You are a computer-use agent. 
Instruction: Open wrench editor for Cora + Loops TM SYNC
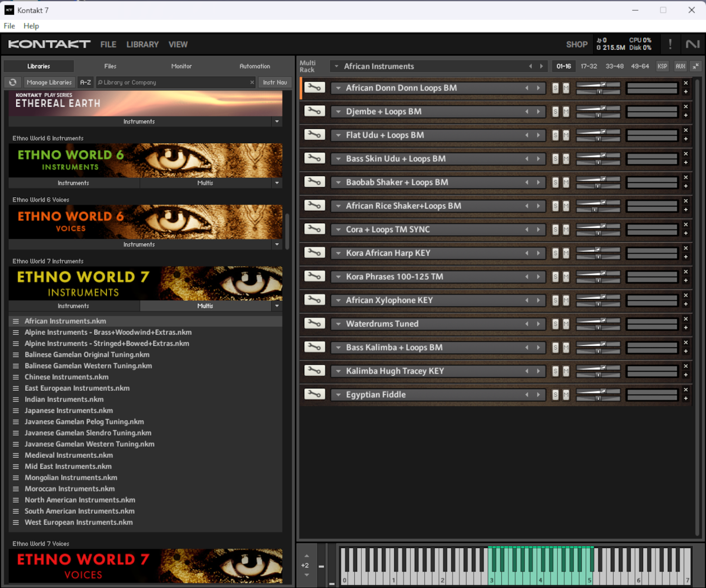point(315,229)
